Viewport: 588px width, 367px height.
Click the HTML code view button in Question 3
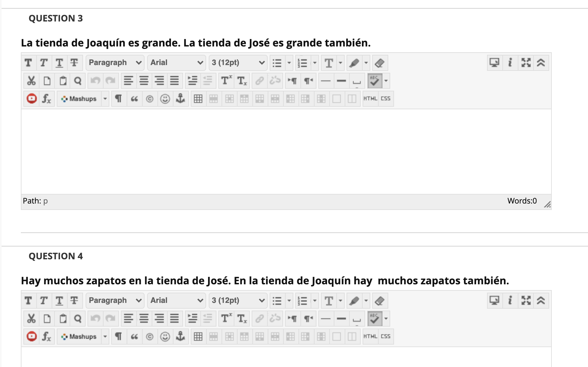(370, 99)
